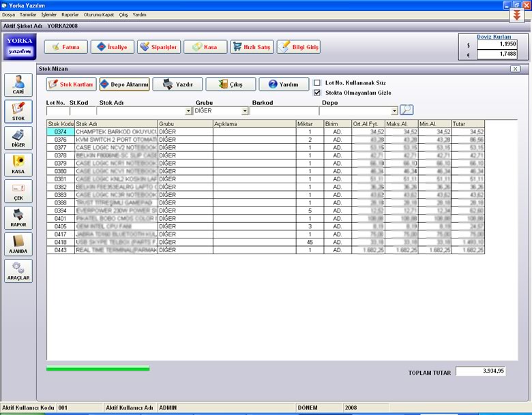Viewport: 532px width, 415px height.
Task: Open DİĞER cash register sidebar icon
Action: tap(18, 138)
